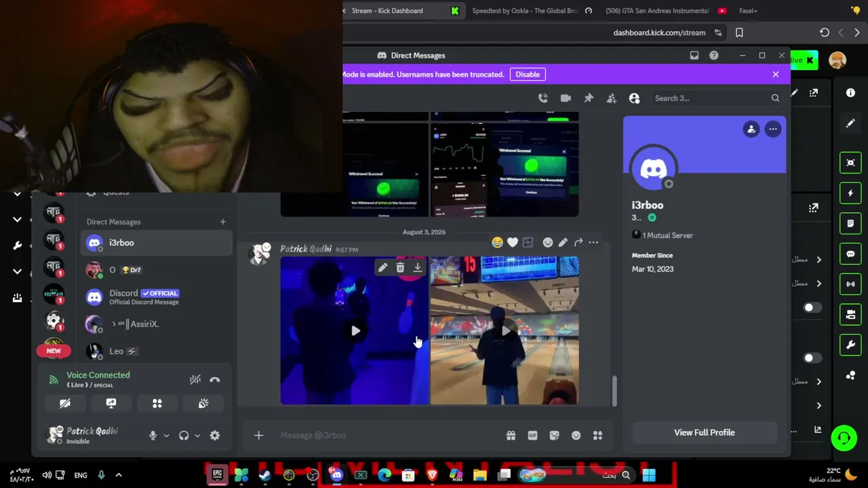The width and height of the screenshot is (868, 488).
Task: Click the dashboard.kick.com/stream address bar
Action: click(659, 33)
